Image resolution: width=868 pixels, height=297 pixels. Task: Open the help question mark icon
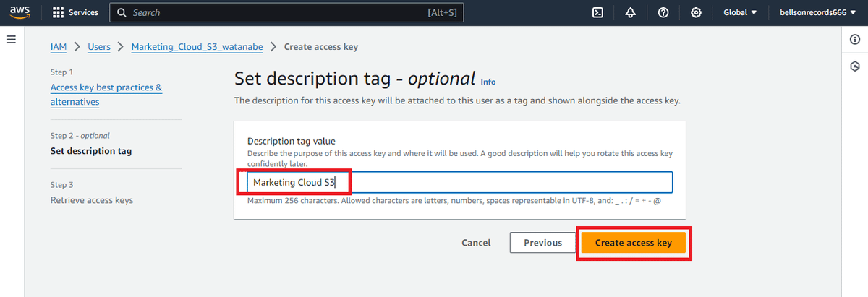[x=663, y=12]
